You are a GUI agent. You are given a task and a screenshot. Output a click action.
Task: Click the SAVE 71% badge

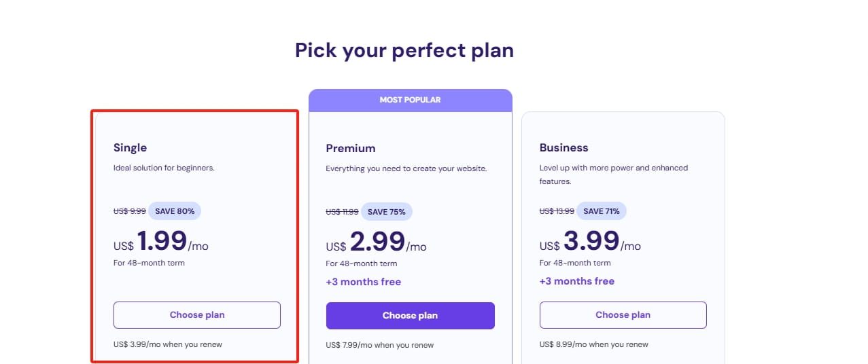pos(601,211)
